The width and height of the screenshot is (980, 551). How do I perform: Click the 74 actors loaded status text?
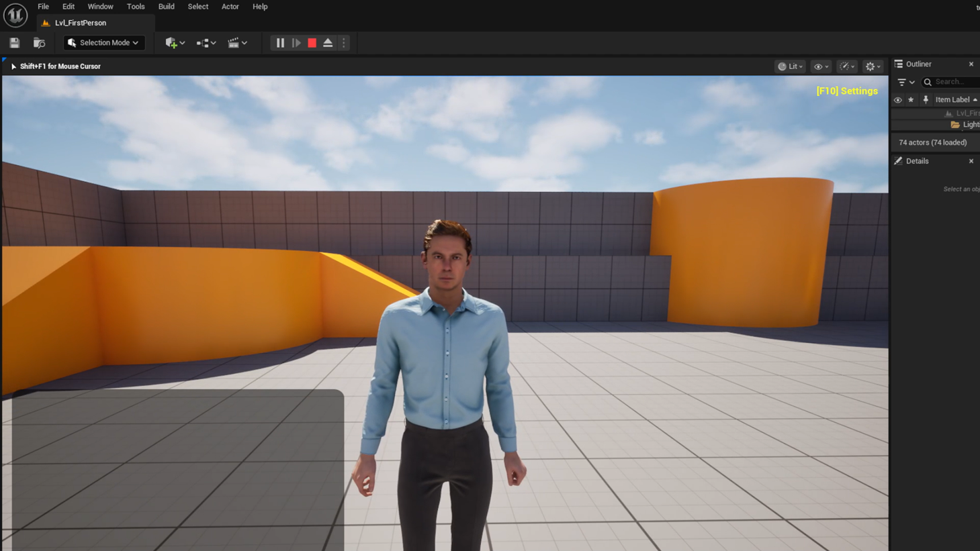coord(933,143)
